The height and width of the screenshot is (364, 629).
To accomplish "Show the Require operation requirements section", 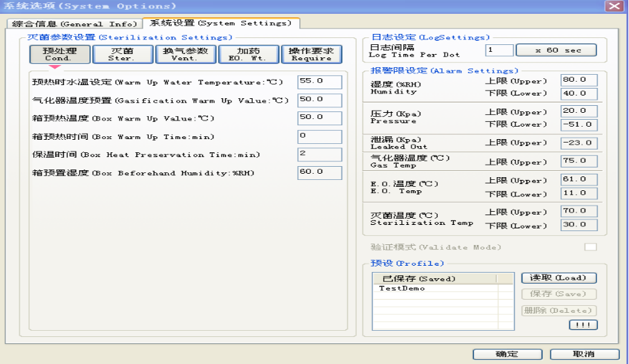I will [x=310, y=54].
